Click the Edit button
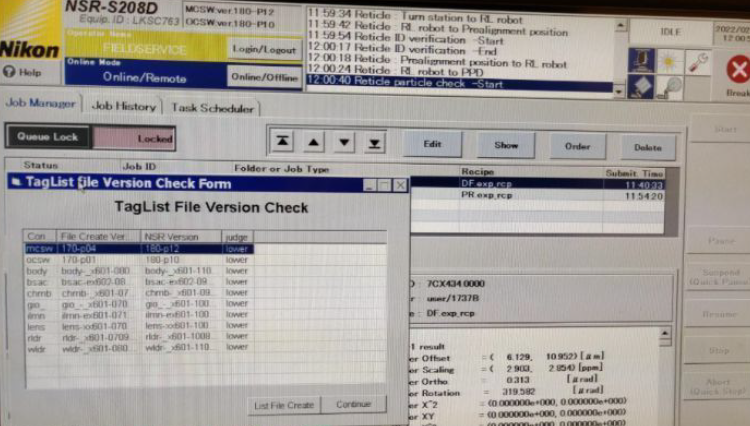Viewport: 750px width, 426px height. click(432, 144)
